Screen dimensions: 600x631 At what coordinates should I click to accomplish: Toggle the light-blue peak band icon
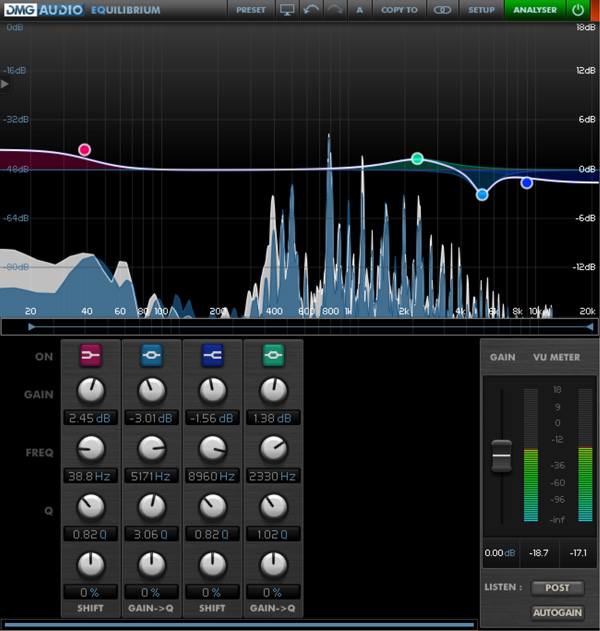[x=151, y=355]
